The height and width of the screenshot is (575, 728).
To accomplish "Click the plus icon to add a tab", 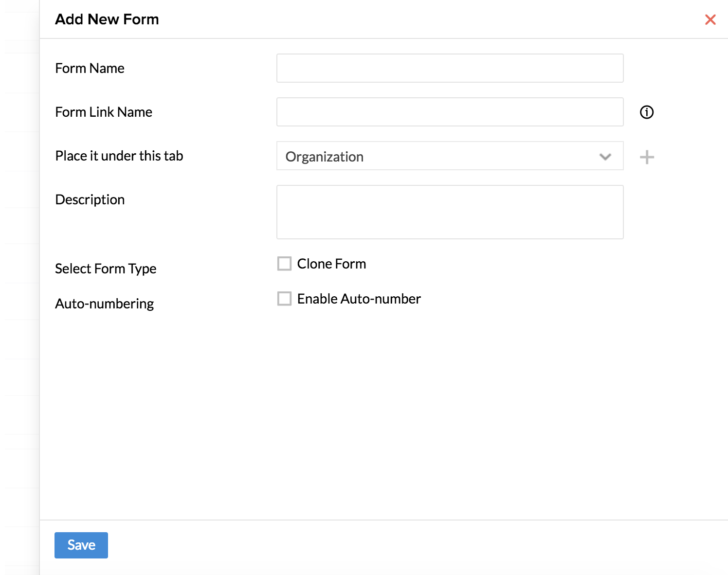I will pyautogui.click(x=647, y=157).
